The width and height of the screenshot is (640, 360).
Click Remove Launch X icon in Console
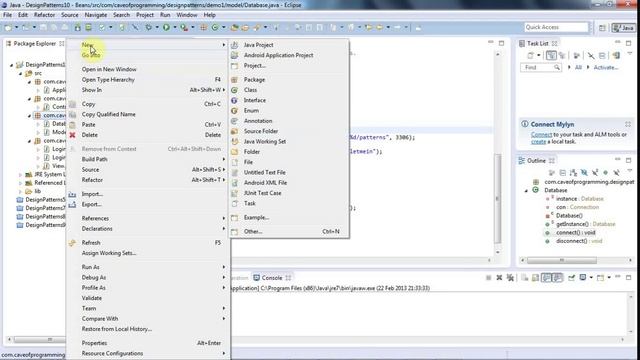coord(499,278)
